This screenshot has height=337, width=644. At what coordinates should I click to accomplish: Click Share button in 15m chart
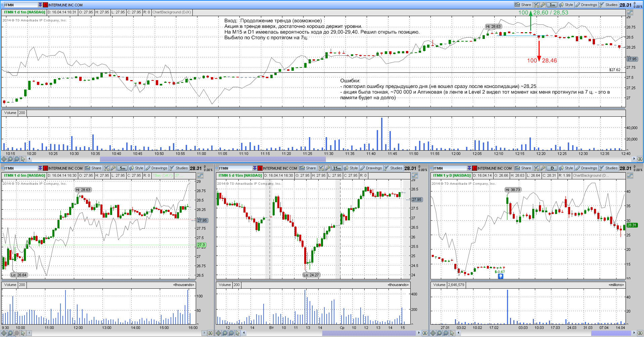pos(308,168)
